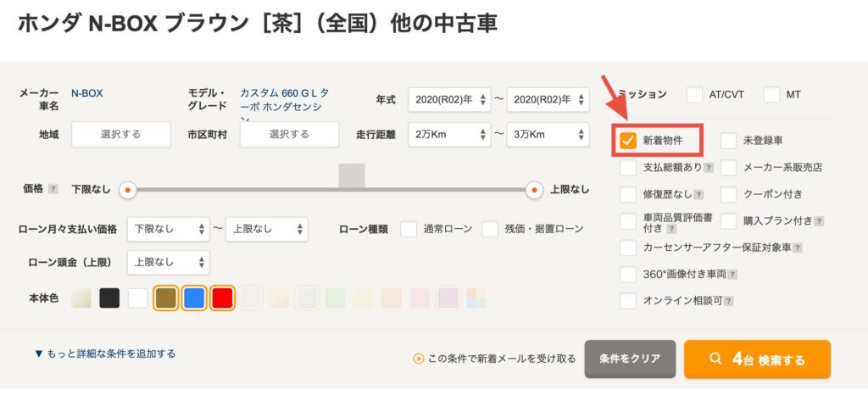Open the minimum 走行距離 2万Km dropdown
This screenshot has height=401, width=868.
tap(449, 135)
